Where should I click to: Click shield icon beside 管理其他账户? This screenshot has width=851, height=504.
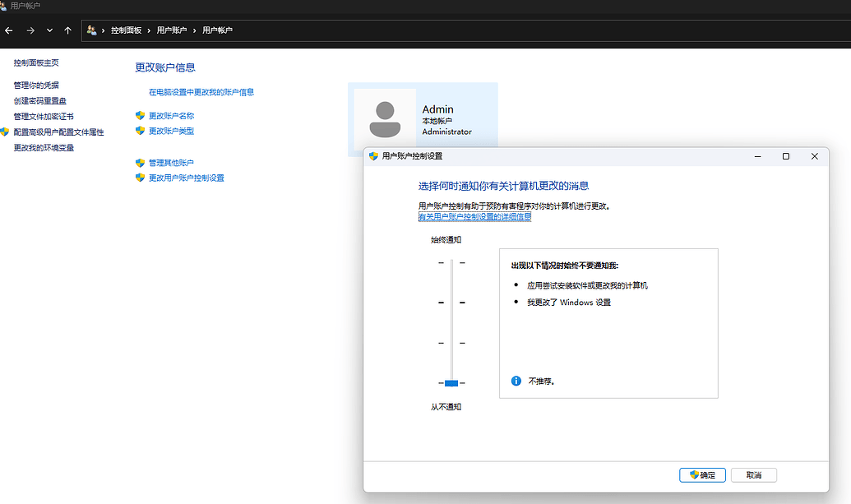[x=140, y=163]
